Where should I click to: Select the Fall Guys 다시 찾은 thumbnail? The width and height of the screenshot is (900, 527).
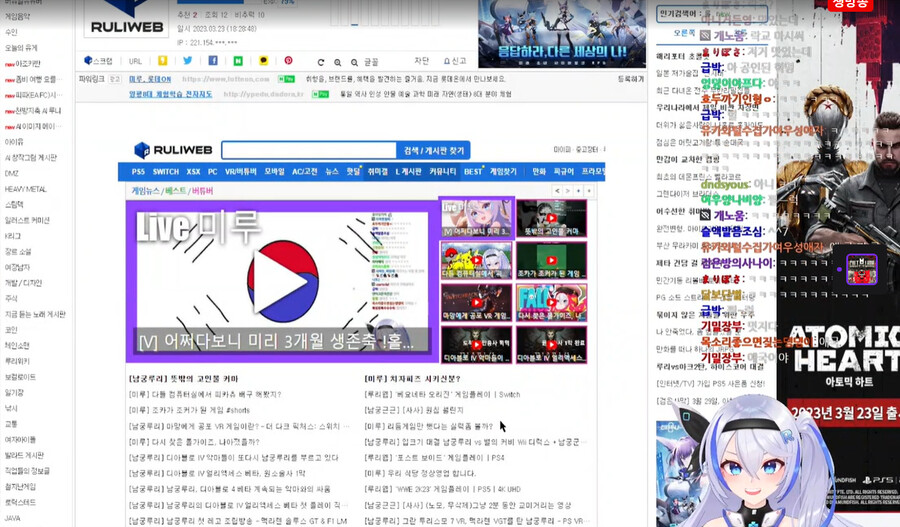point(552,303)
